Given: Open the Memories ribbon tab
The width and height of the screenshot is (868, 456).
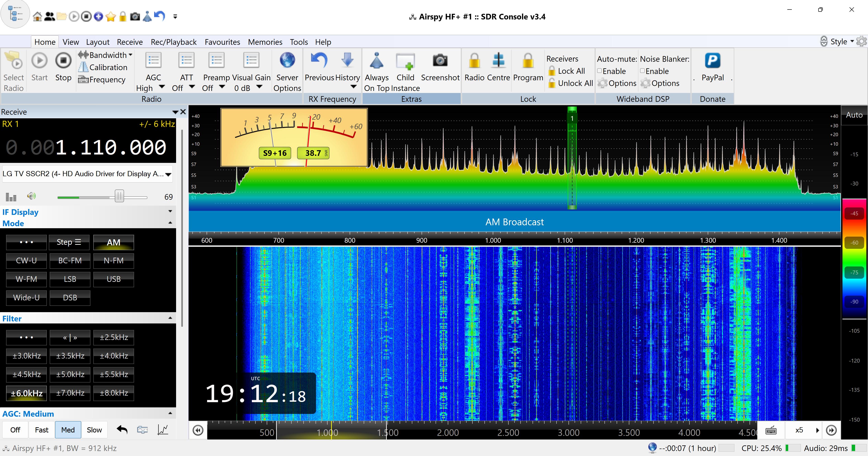Looking at the screenshot, I should click(x=265, y=42).
